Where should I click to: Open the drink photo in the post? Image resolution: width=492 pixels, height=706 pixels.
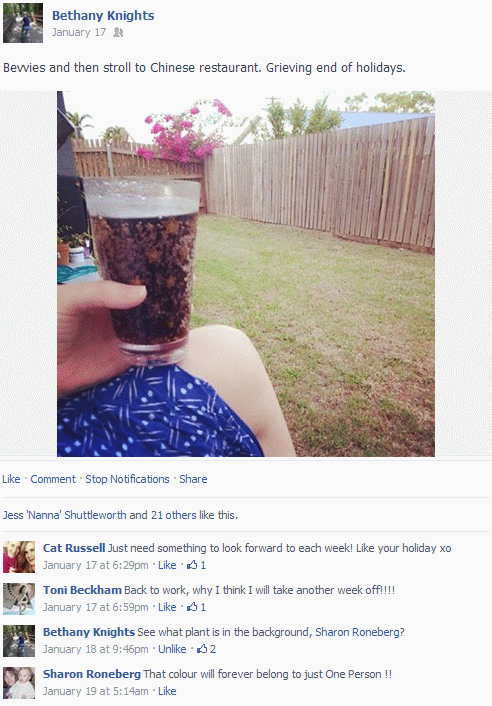pyautogui.click(x=246, y=274)
